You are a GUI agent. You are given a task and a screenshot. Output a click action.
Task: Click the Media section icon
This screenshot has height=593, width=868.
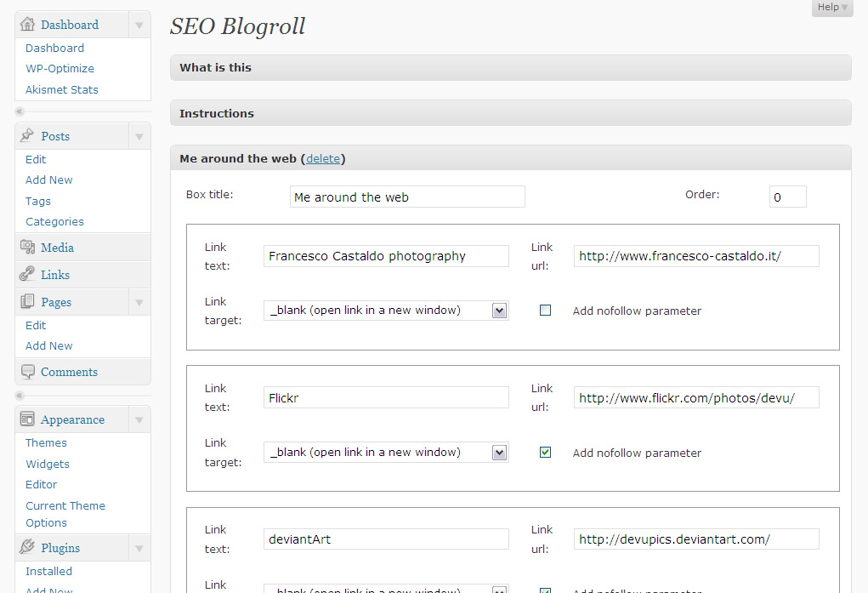click(27, 248)
